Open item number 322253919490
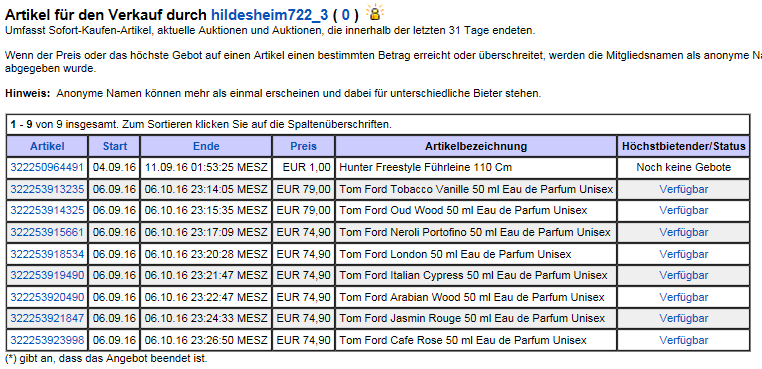The height and width of the screenshot is (369, 762). [x=47, y=275]
